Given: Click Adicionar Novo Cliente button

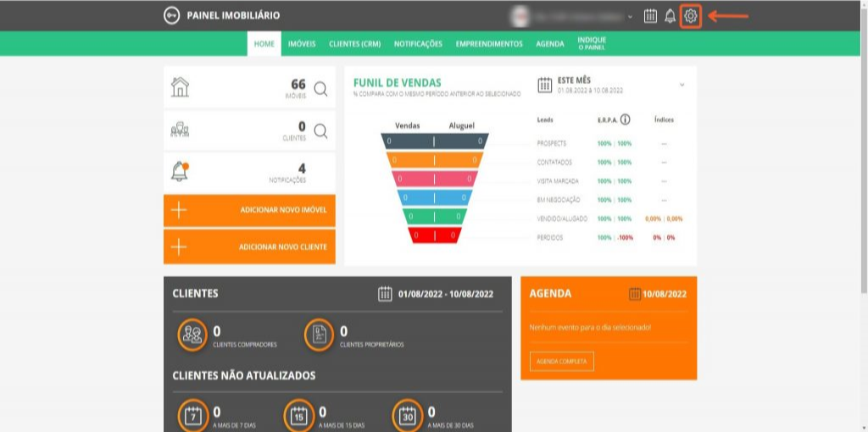Looking at the screenshot, I should coord(249,246).
